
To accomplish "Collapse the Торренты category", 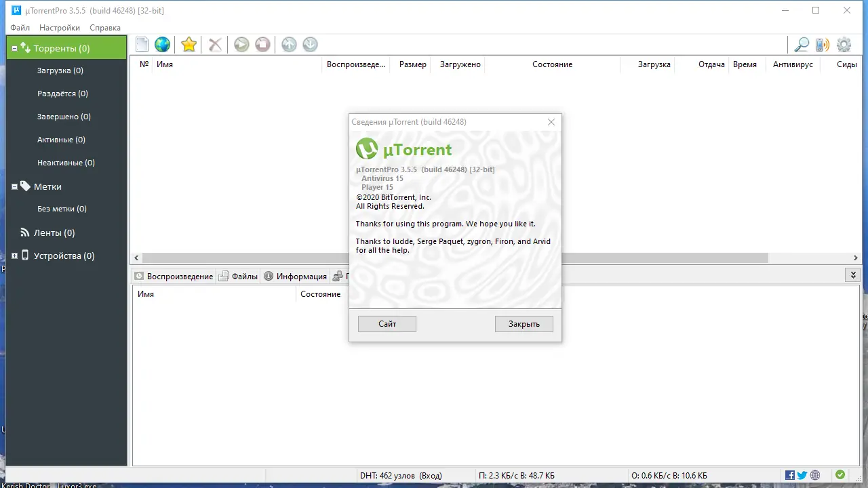I will pyautogui.click(x=14, y=47).
